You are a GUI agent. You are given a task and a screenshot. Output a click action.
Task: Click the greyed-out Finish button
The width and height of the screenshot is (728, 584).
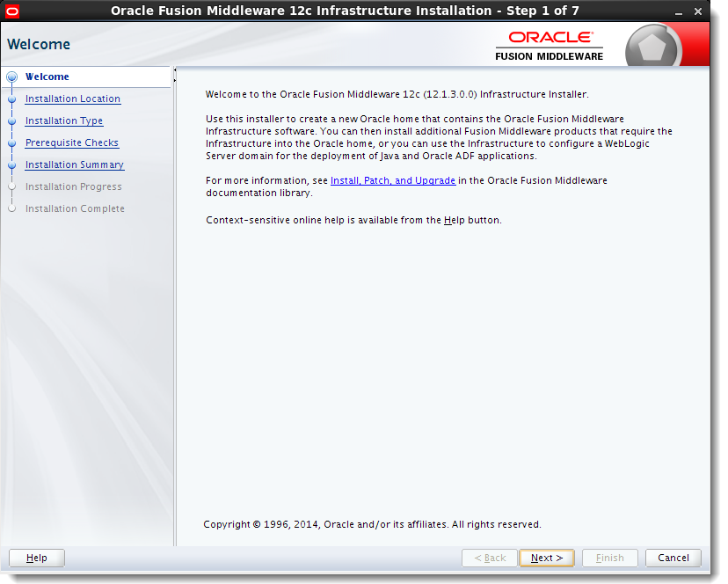point(609,558)
